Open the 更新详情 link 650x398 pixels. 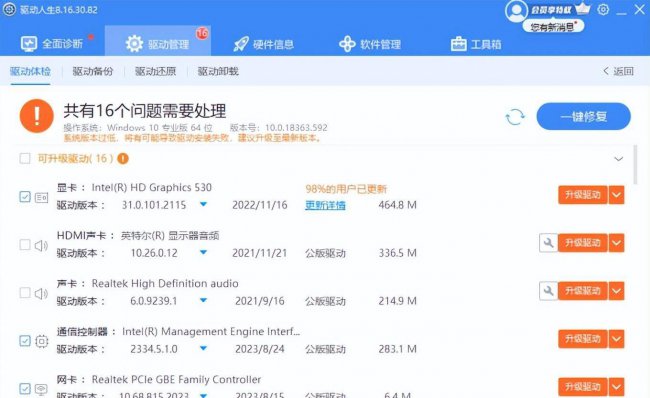coord(325,205)
